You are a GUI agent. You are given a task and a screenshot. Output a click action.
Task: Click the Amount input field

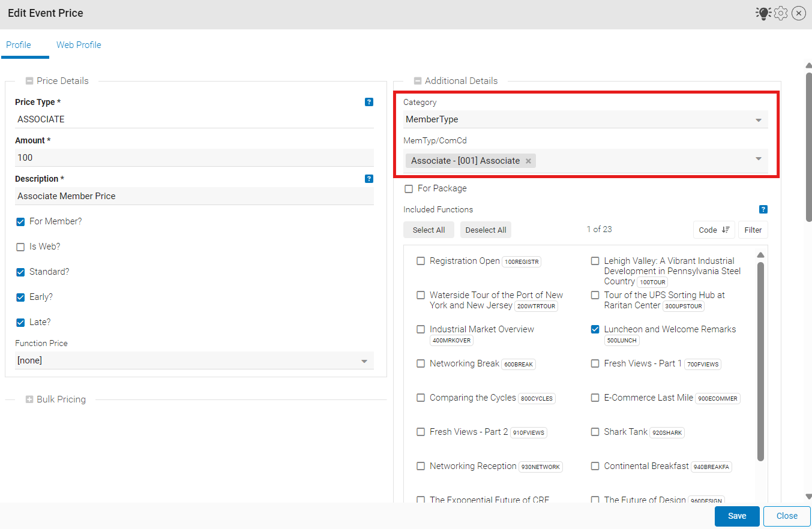tap(194, 158)
